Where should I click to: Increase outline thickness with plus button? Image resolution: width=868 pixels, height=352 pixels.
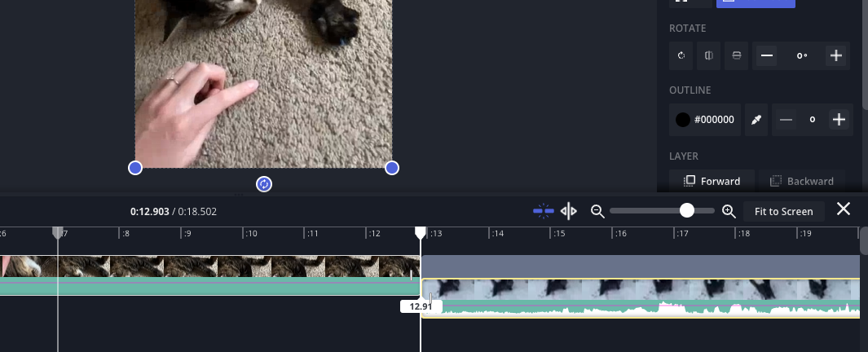(839, 120)
